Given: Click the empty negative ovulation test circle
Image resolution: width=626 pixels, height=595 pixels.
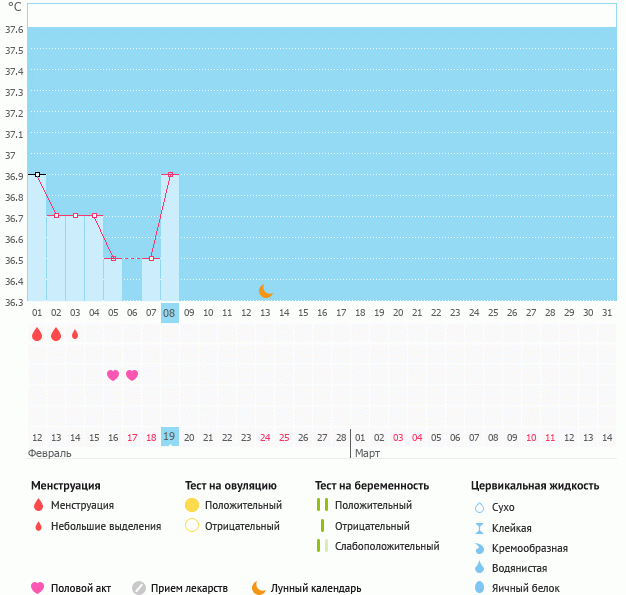Looking at the screenshot, I should pyautogui.click(x=192, y=526).
